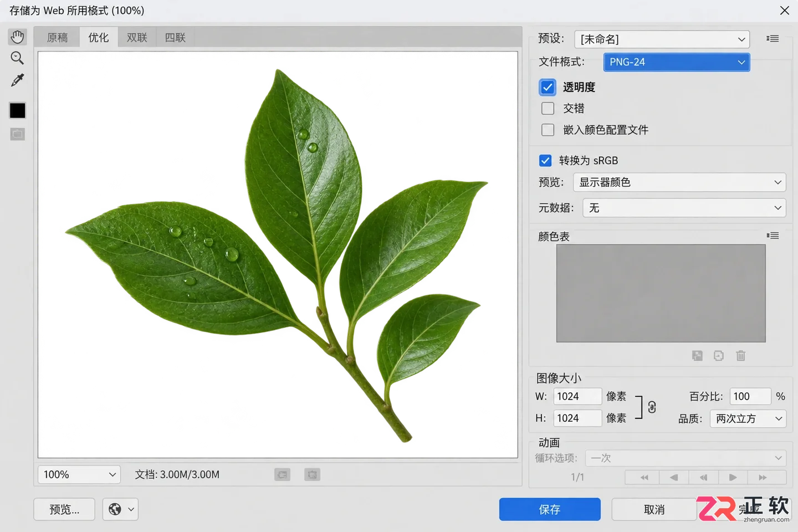Click the 取消 button
Image resolution: width=798 pixels, height=532 pixels.
point(654,509)
